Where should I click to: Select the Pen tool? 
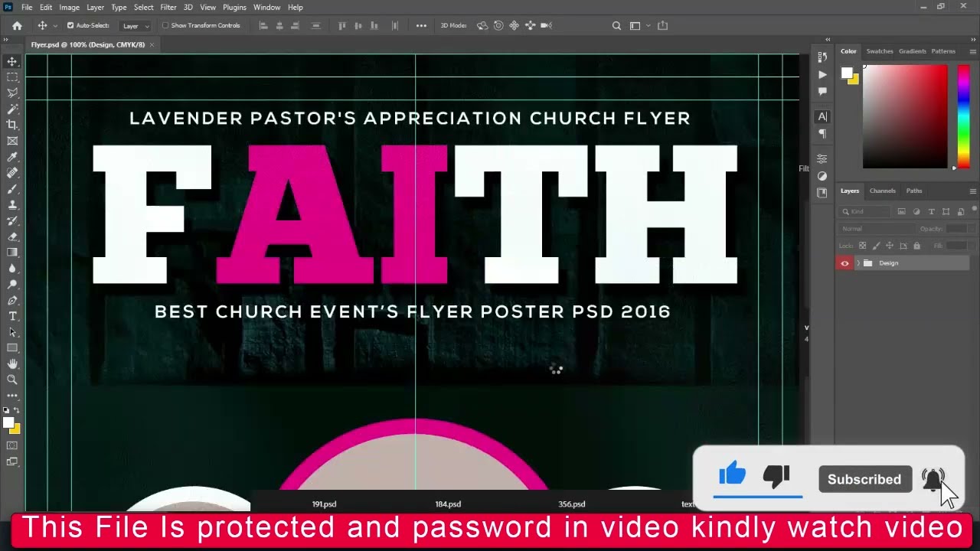(x=12, y=301)
